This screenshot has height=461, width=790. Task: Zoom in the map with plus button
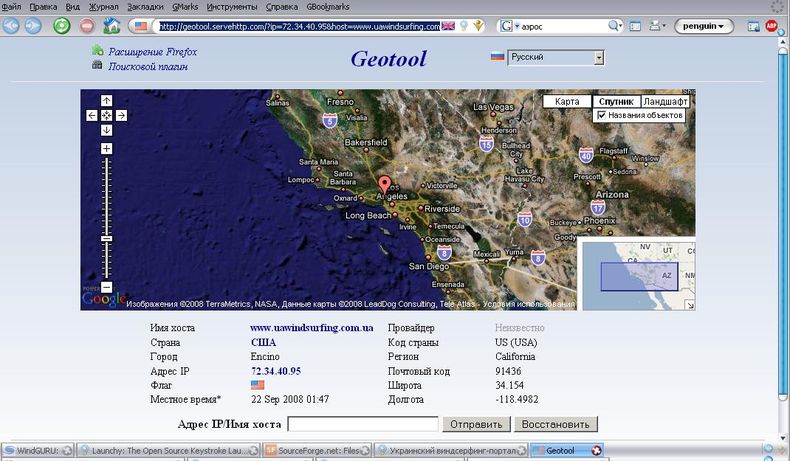(107, 149)
